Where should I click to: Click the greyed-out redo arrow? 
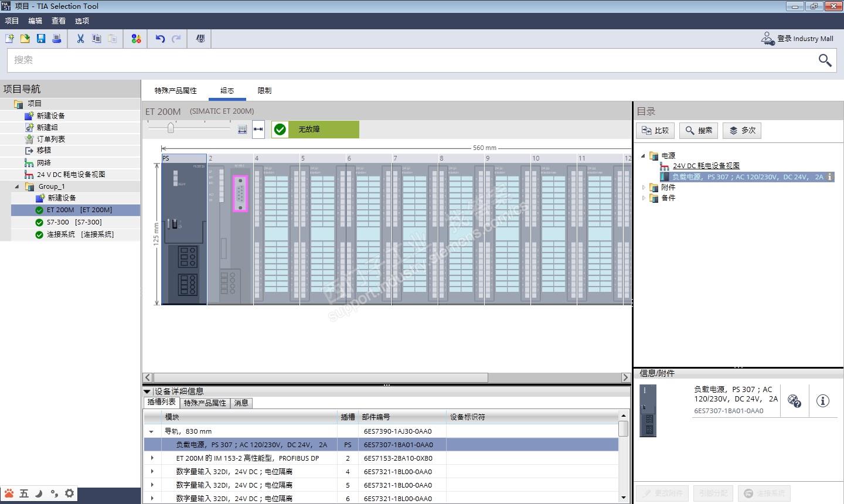pyautogui.click(x=176, y=39)
